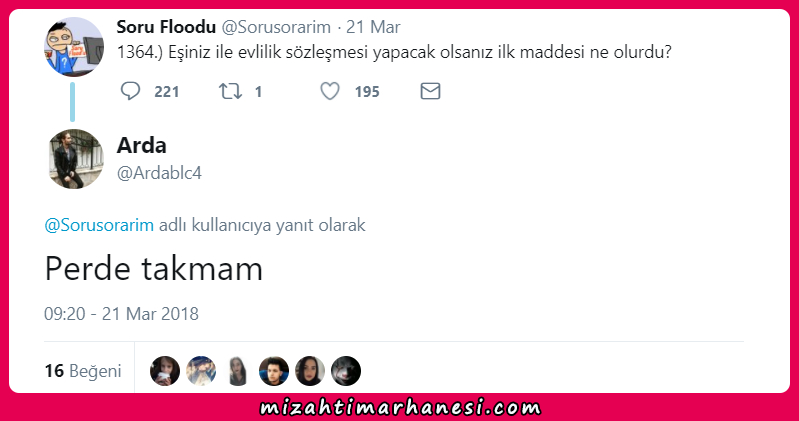Click the second liker's avatar
This screenshot has height=421, width=799.
[201, 371]
